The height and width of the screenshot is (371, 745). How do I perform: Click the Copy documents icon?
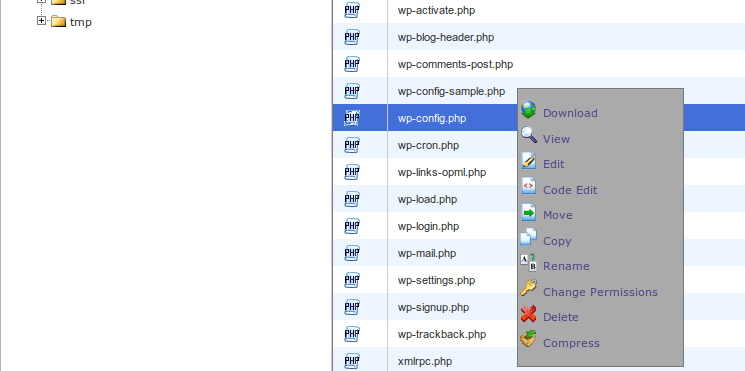528,237
